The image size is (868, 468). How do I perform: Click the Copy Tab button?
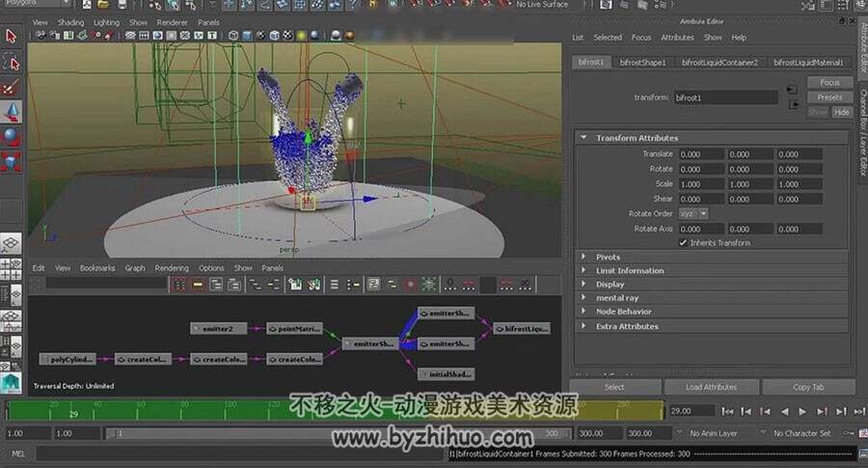[x=809, y=387]
